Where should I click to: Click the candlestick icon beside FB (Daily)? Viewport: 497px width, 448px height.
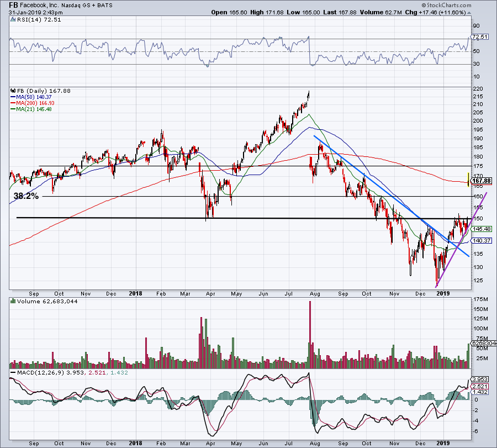(x=13, y=91)
